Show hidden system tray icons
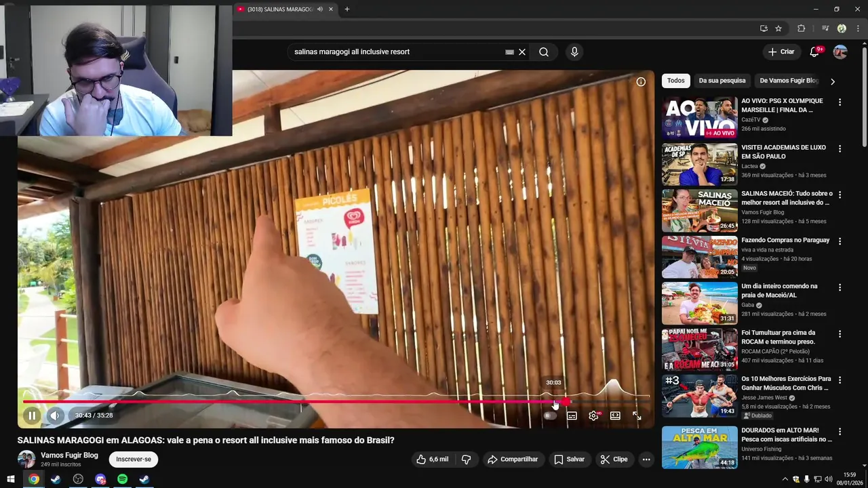 (x=785, y=479)
